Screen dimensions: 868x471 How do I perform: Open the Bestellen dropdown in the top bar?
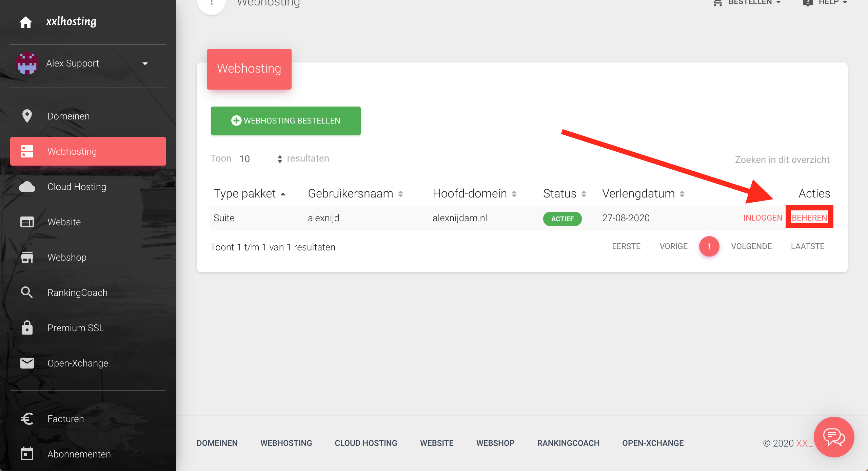pos(747,3)
